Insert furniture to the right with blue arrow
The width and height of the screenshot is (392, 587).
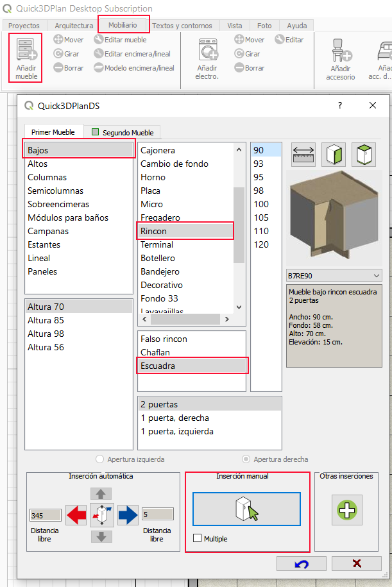coord(128,515)
